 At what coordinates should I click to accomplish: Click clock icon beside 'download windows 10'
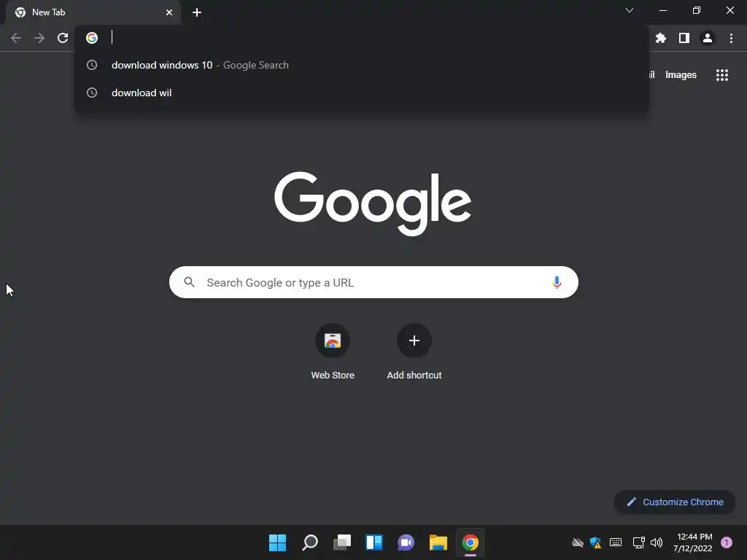[x=92, y=65]
